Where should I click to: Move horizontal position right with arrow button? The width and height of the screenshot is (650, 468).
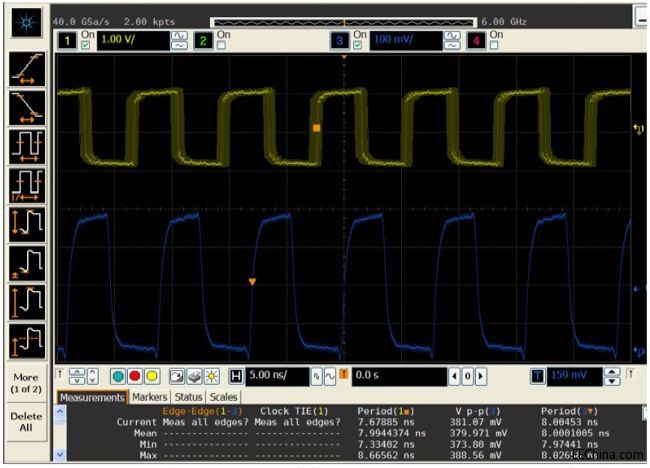(481, 376)
